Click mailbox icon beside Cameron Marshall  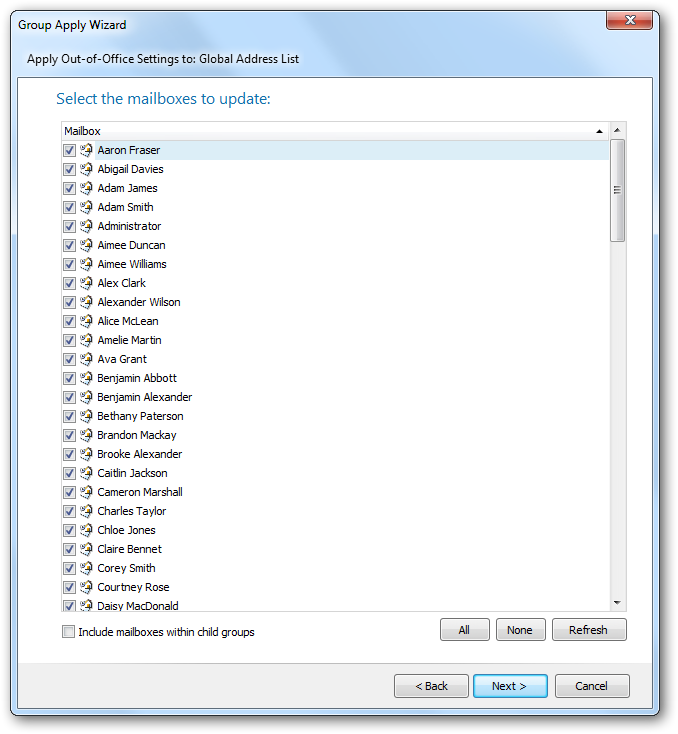pyautogui.click(x=86, y=492)
